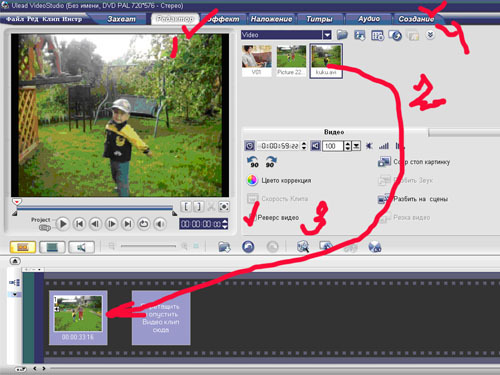Select the first storyboard clip 00:00:33:16
This screenshot has width=500, height=375.
click(x=78, y=318)
